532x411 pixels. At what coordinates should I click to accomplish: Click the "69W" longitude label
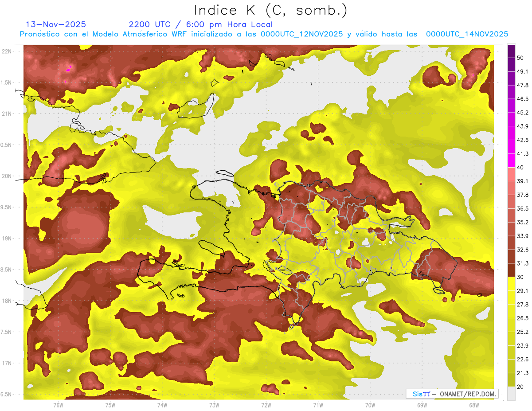pyautogui.click(x=422, y=405)
